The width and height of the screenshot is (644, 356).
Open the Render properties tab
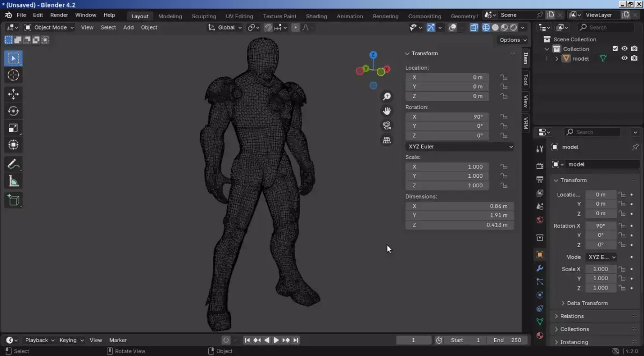(540, 166)
